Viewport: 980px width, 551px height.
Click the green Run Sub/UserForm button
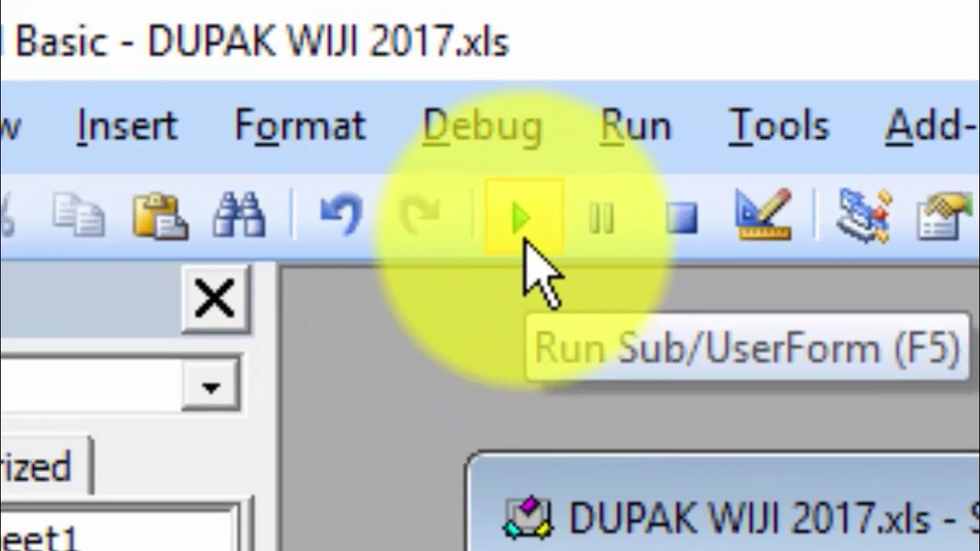coord(523,219)
